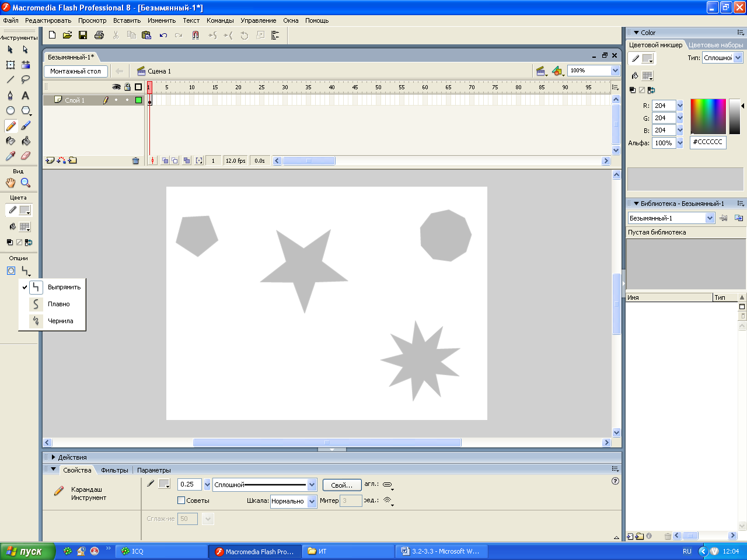This screenshot has width=747, height=560.
Task: Select the Text tool
Action: pos(26,95)
